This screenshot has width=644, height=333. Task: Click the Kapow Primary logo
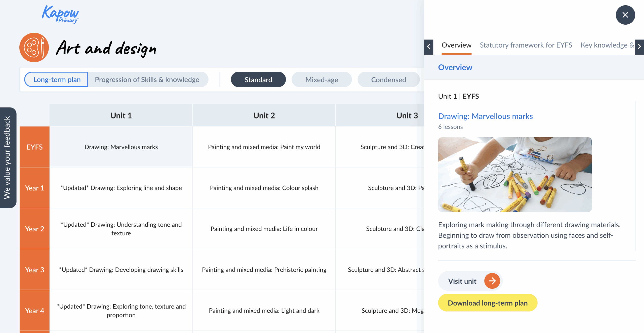[x=60, y=14]
